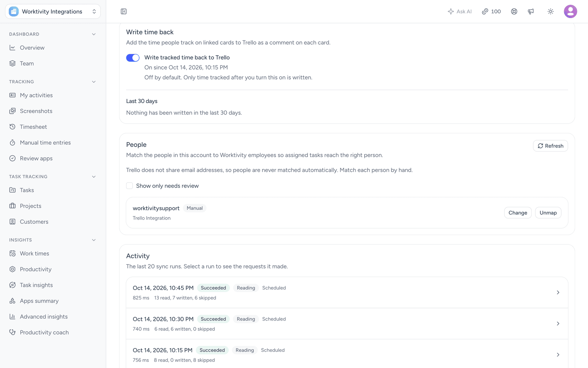Collapse the Task Tracking section
588x368 pixels.
click(x=94, y=177)
